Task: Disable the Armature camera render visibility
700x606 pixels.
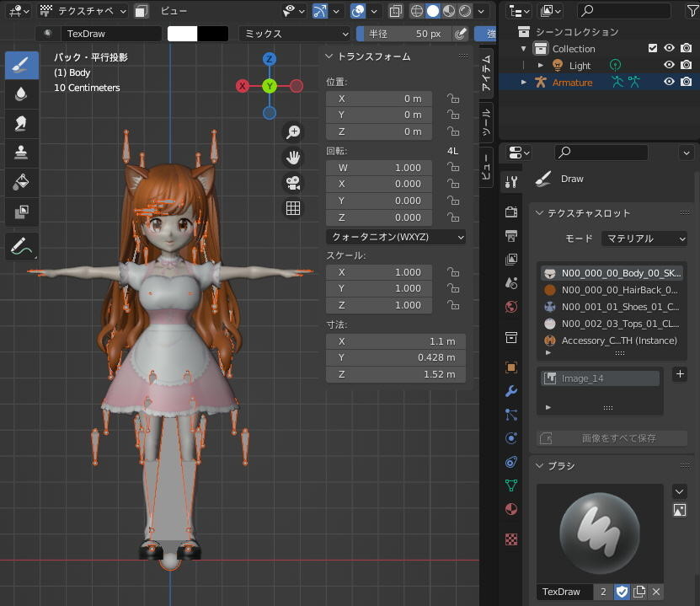Action: coord(686,82)
